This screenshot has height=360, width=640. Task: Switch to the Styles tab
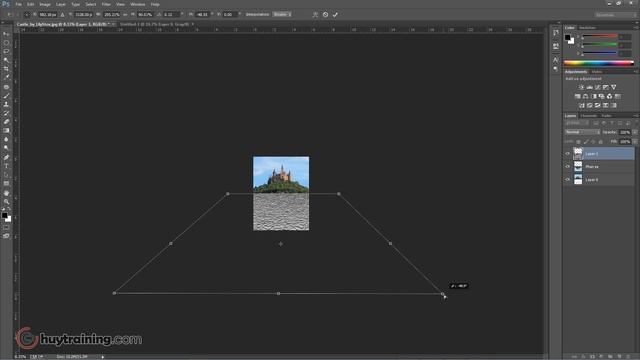coord(597,72)
